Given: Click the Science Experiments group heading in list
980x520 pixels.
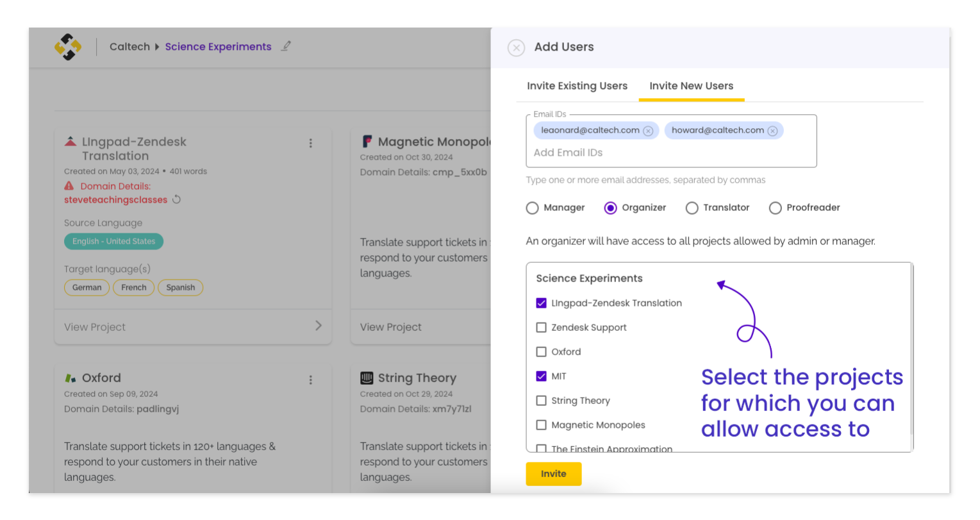Looking at the screenshot, I should [x=589, y=278].
